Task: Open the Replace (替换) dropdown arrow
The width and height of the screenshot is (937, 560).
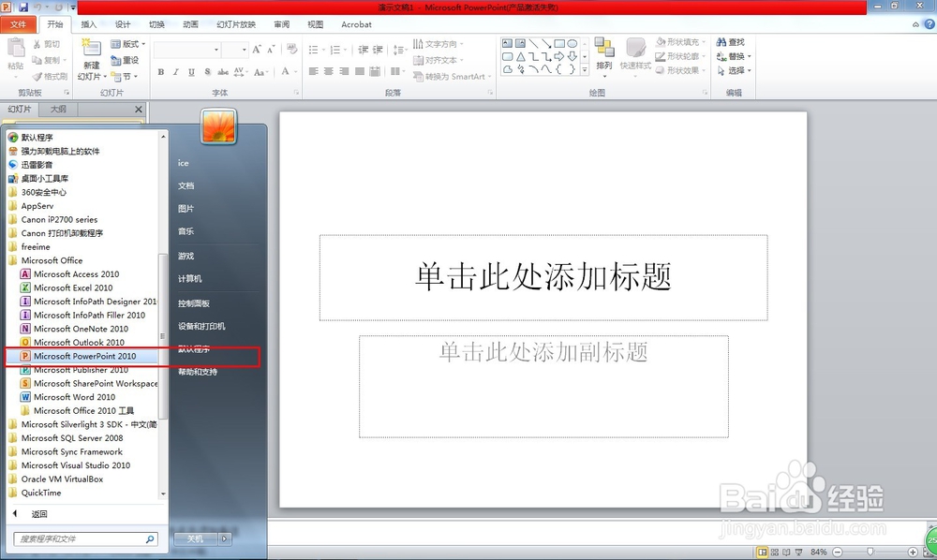Action: click(750, 57)
